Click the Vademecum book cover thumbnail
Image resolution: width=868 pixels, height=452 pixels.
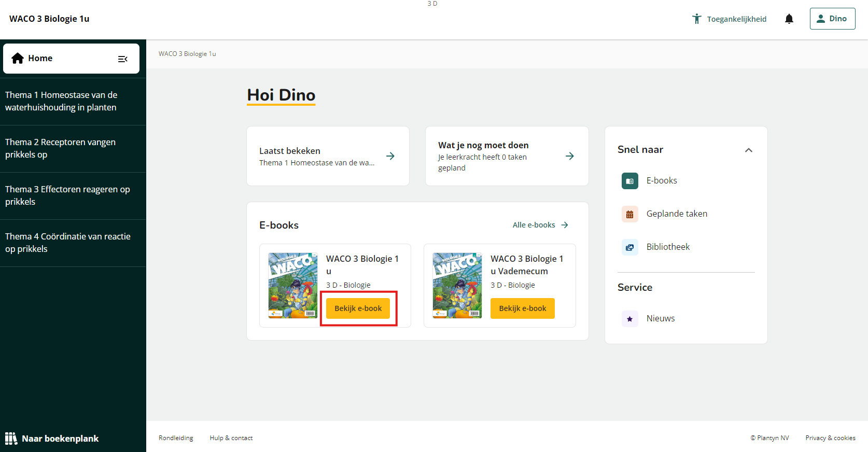pyautogui.click(x=457, y=286)
